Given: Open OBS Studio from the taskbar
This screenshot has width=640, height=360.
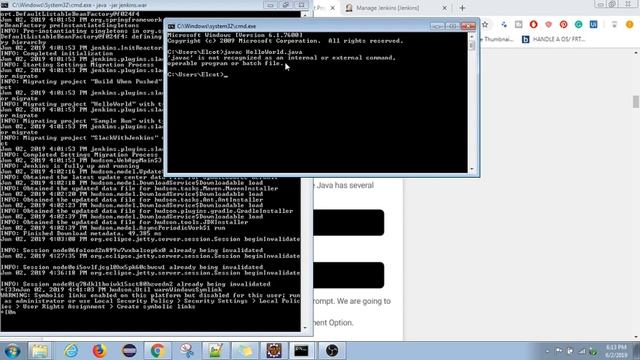Looking at the screenshot, I should click(331, 351).
